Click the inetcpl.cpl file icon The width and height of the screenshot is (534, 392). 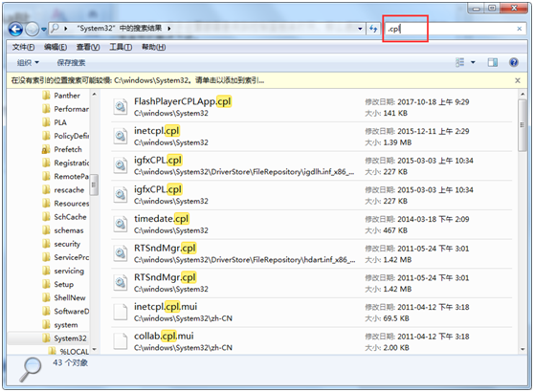121,136
